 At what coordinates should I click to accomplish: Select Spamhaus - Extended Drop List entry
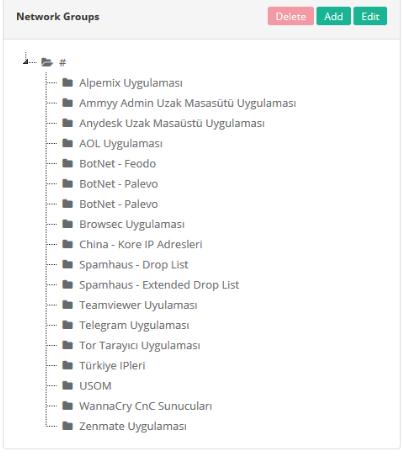(x=159, y=285)
